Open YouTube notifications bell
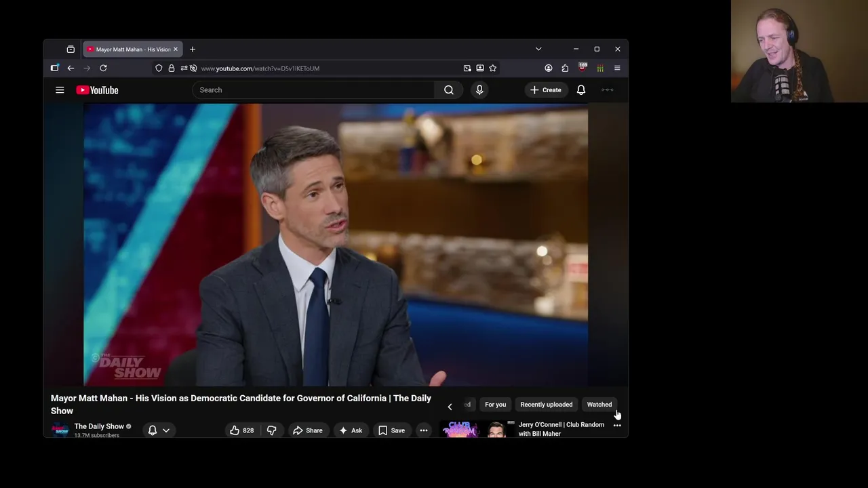868x488 pixels. click(581, 90)
